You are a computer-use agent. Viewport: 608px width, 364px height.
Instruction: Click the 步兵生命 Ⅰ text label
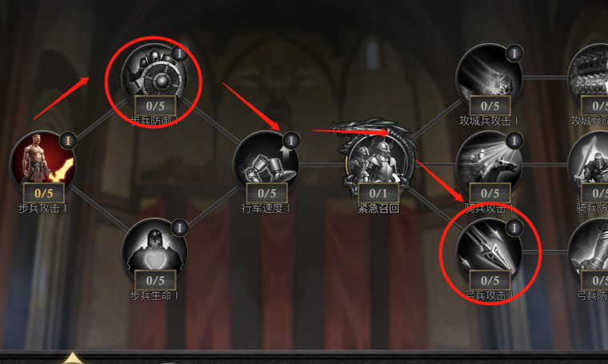pos(154,295)
